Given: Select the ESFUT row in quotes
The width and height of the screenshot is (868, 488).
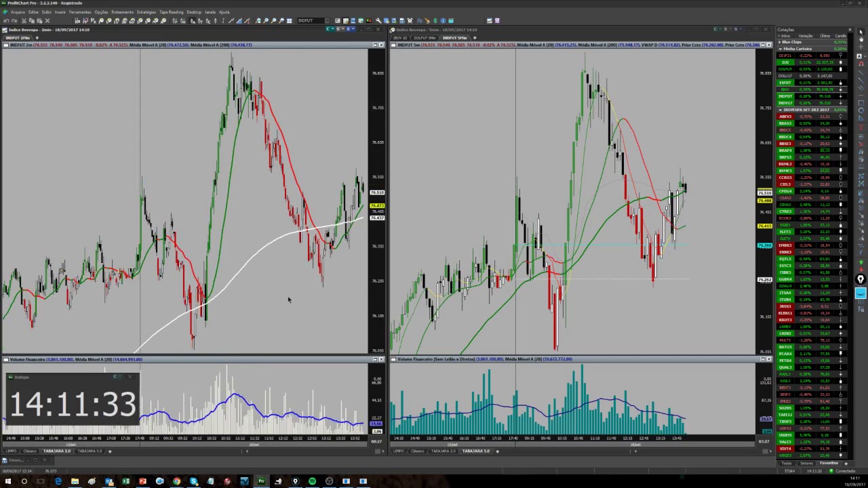Looking at the screenshot, I should pos(810,83).
